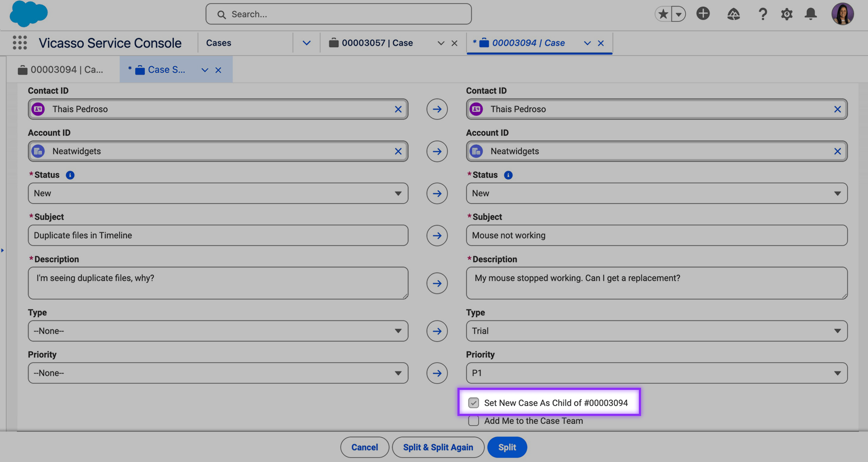Open the left Type dropdown showing None

tap(218, 331)
